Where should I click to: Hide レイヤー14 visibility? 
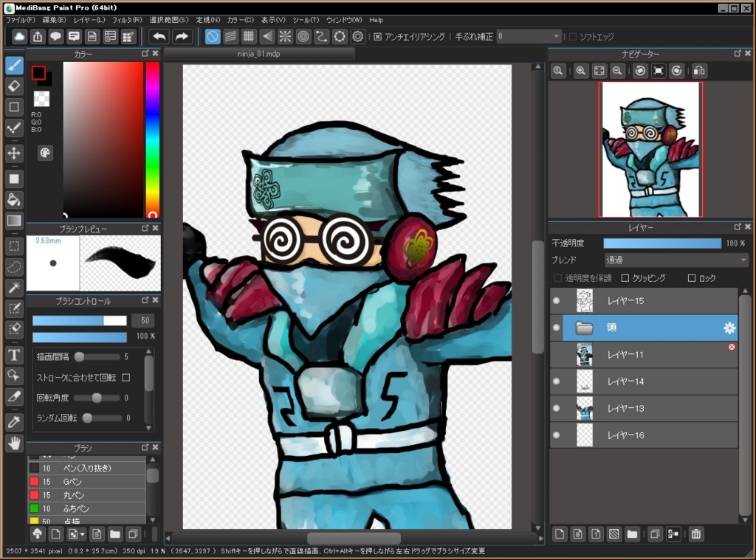[557, 381]
